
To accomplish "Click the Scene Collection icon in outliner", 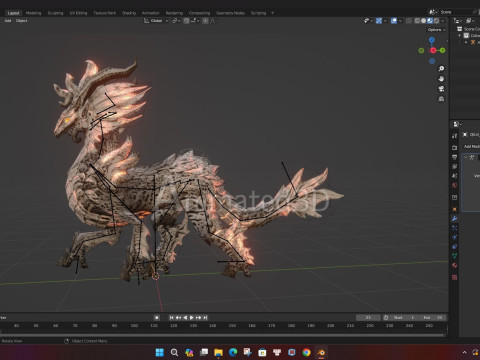I will pos(460,29).
